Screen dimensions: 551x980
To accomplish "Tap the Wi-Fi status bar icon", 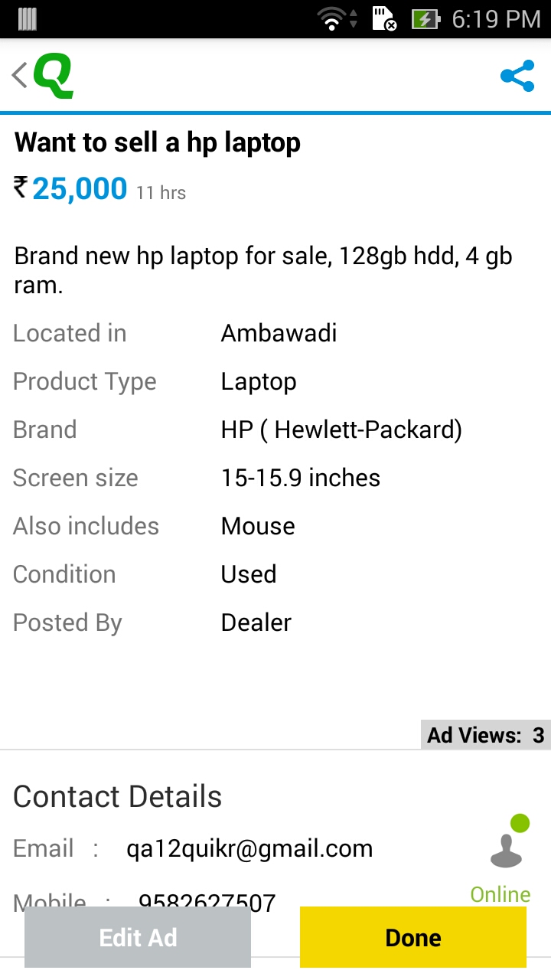I will (x=331, y=18).
